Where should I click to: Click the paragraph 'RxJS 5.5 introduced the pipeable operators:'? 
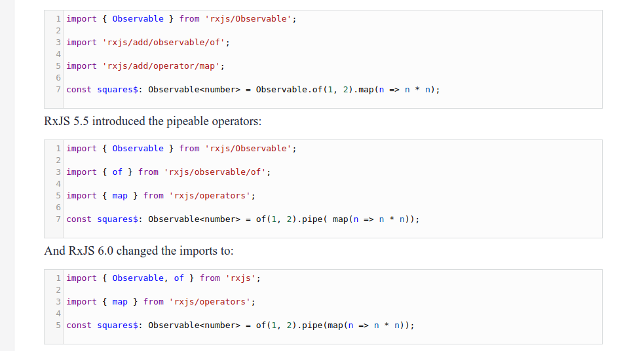(153, 121)
